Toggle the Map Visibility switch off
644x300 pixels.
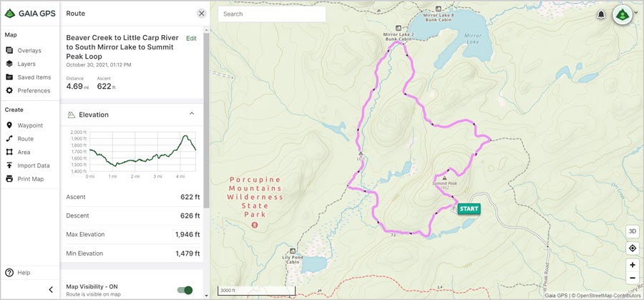click(185, 290)
